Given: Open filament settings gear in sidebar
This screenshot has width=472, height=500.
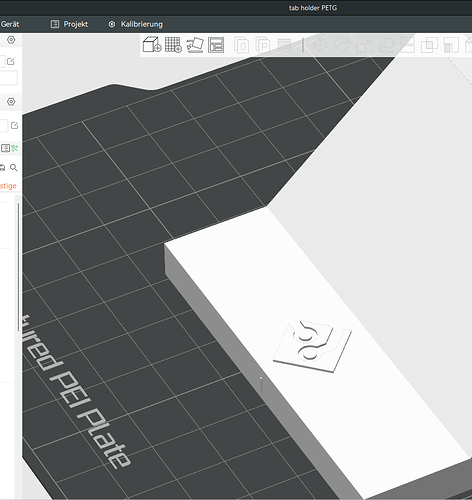Looking at the screenshot, I should [x=11, y=102].
